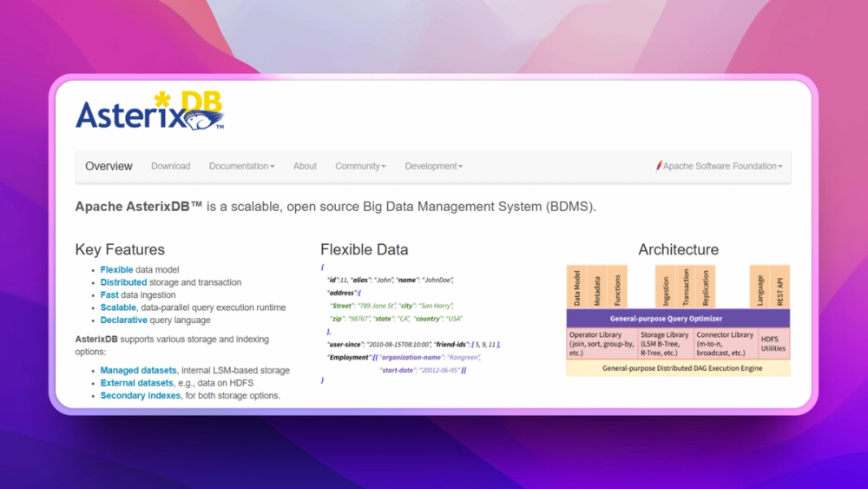The height and width of the screenshot is (489, 868).
Task: Open the About page
Action: [x=305, y=166]
